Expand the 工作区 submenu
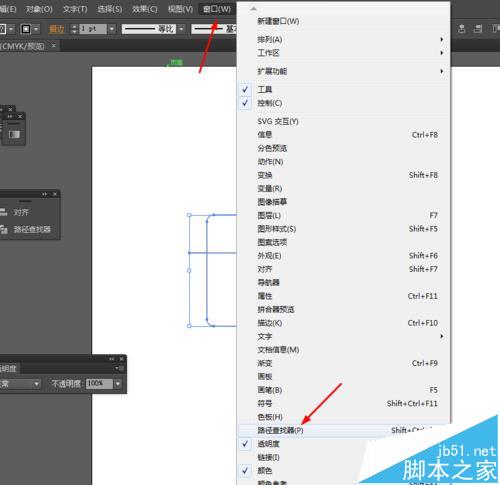The width and height of the screenshot is (500, 485). [343, 53]
